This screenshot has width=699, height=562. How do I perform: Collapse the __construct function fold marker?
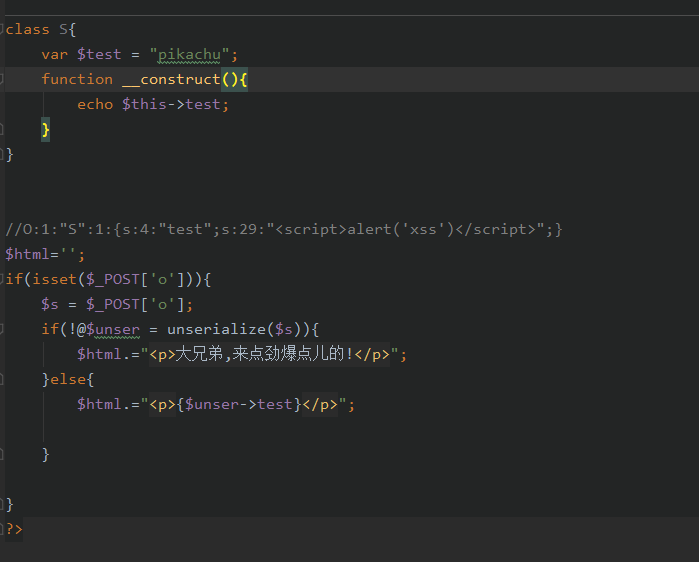2,79
